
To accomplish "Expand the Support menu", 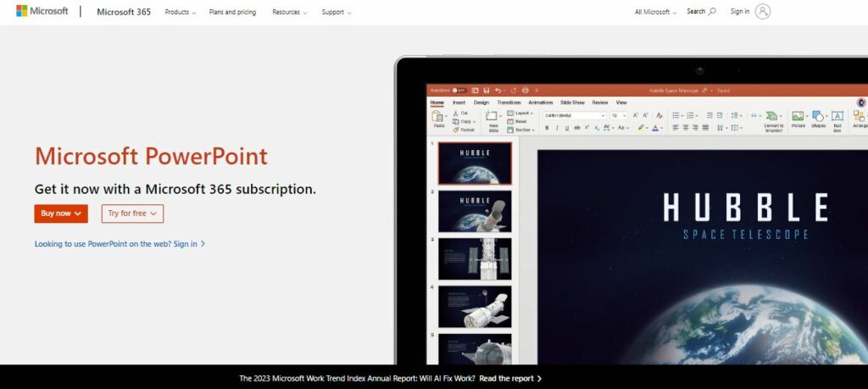I will 337,12.
